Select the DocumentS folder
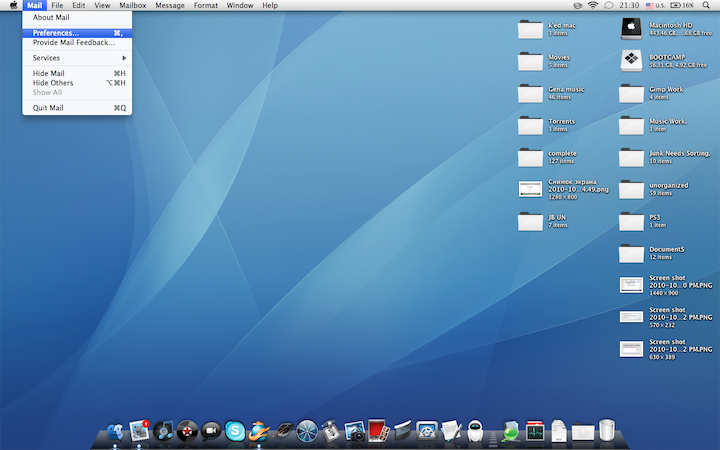The height and width of the screenshot is (450, 720). [x=631, y=253]
